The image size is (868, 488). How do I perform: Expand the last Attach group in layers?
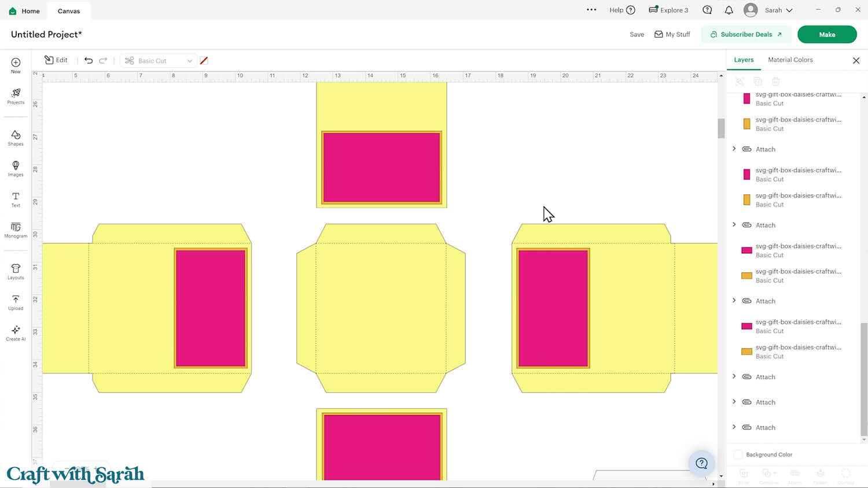tap(734, 427)
